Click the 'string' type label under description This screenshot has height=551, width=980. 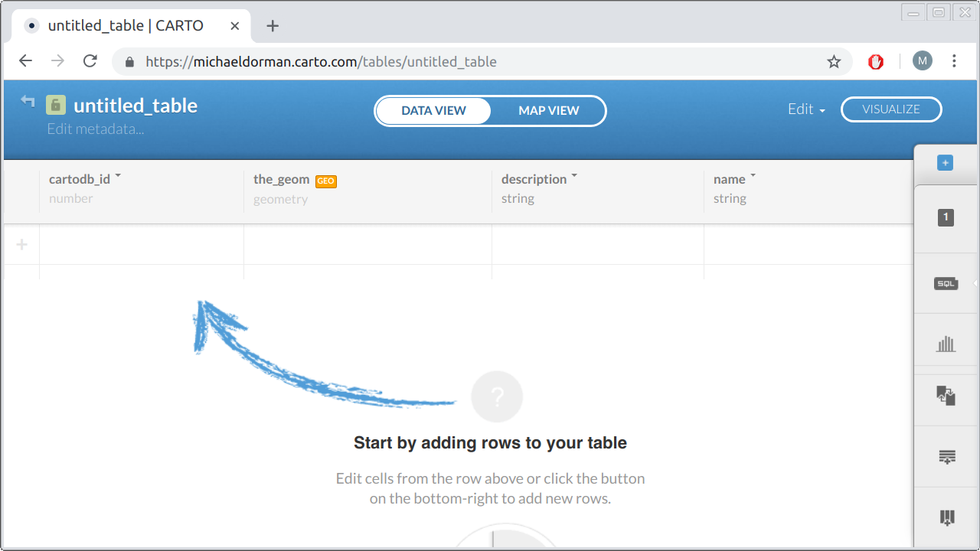[x=518, y=198]
